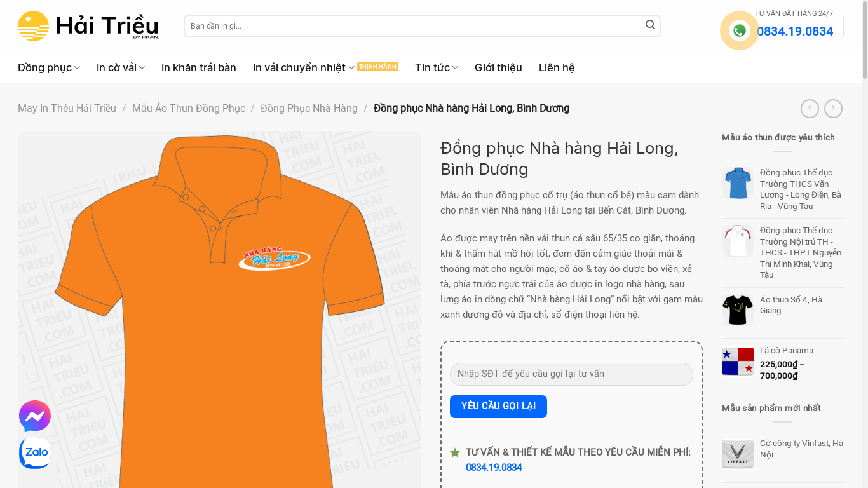Open Trường THCS Văn Lương product link
This screenshot has width=868, height=488.
coord(801,189)
